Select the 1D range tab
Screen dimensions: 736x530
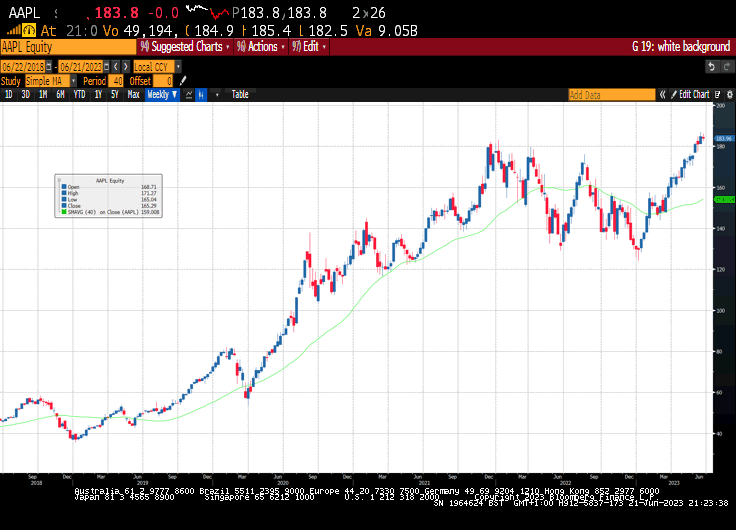[x=8, y=94]
